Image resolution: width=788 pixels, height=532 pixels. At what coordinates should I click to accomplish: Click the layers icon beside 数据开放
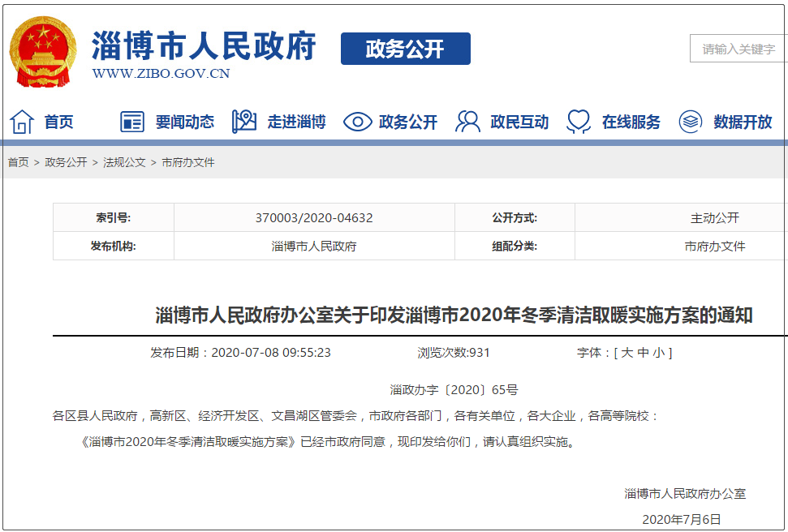click(690, 122)
